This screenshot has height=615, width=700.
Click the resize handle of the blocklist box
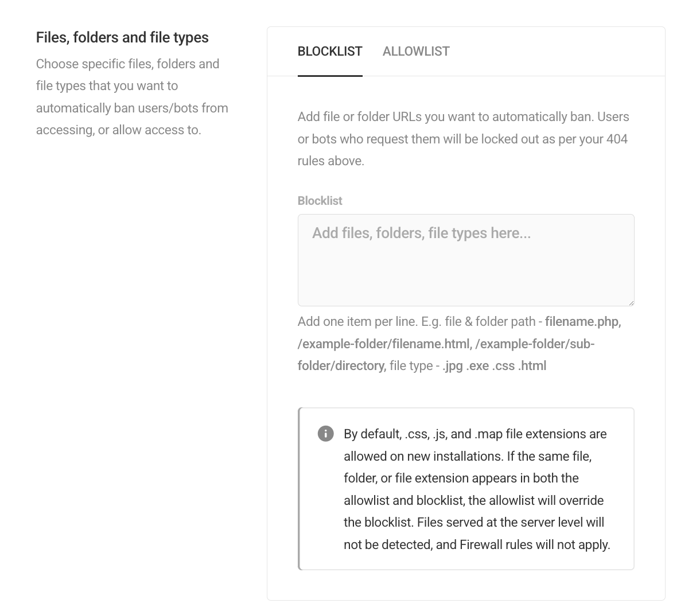631,302
